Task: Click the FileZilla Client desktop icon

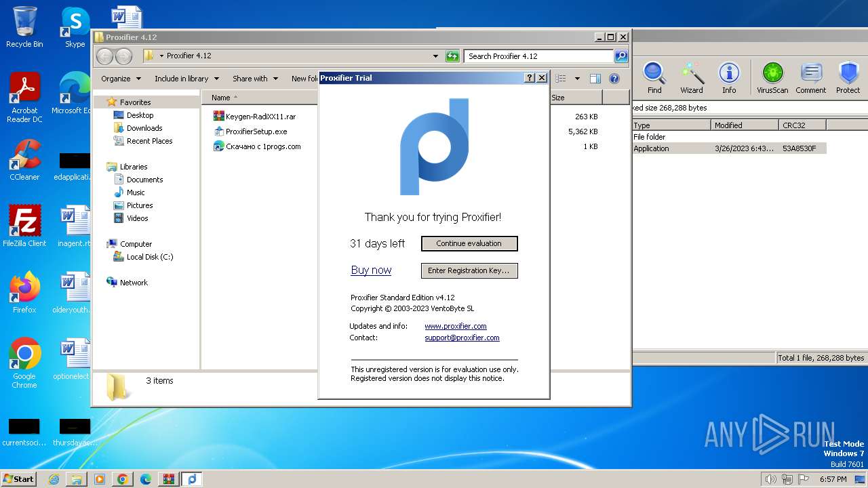Action: tap(24, 226)
